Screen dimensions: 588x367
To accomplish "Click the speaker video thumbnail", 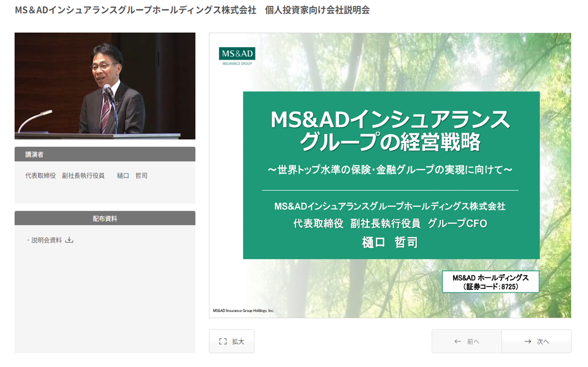I will (x=105, y=86).
